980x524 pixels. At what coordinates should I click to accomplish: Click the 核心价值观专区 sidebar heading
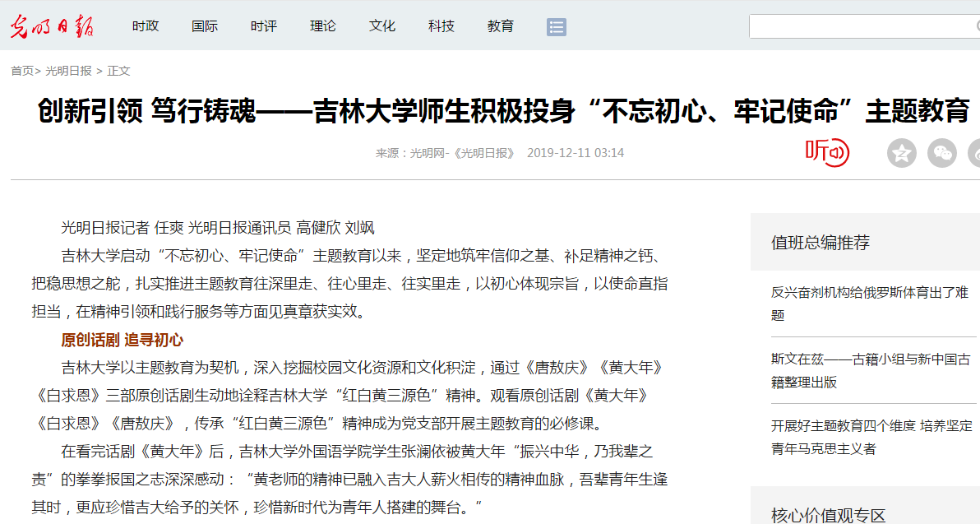click(829, 515)
